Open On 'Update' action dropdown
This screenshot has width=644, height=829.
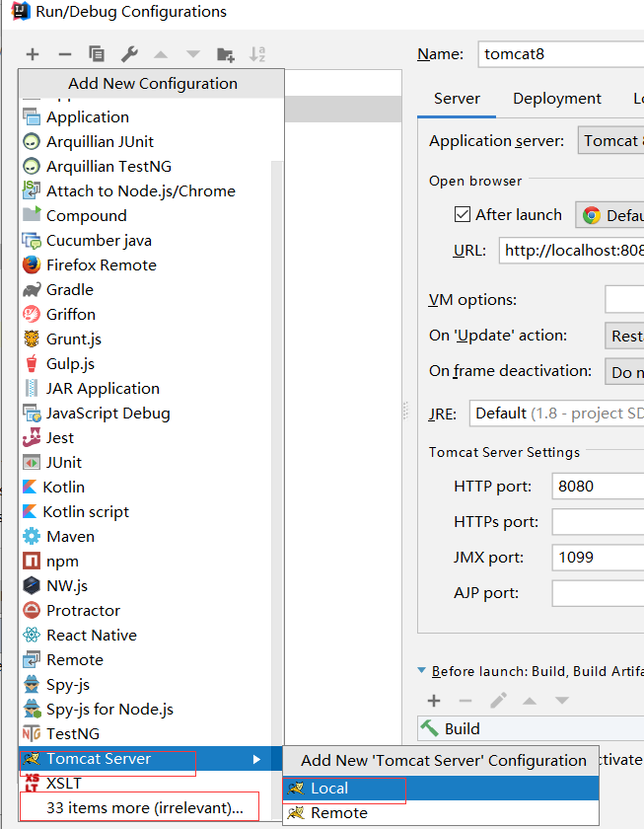click(624, 336)
